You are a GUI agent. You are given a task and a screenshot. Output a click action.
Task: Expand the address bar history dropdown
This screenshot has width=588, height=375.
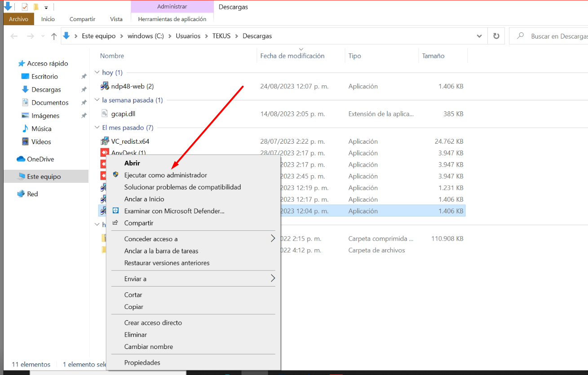tap(479, 36)
